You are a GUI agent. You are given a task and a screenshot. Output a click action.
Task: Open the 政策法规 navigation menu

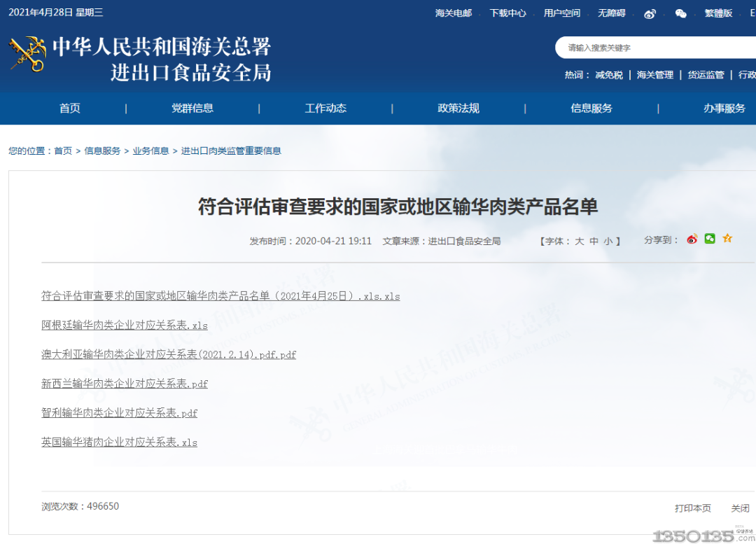pos(458,109)
